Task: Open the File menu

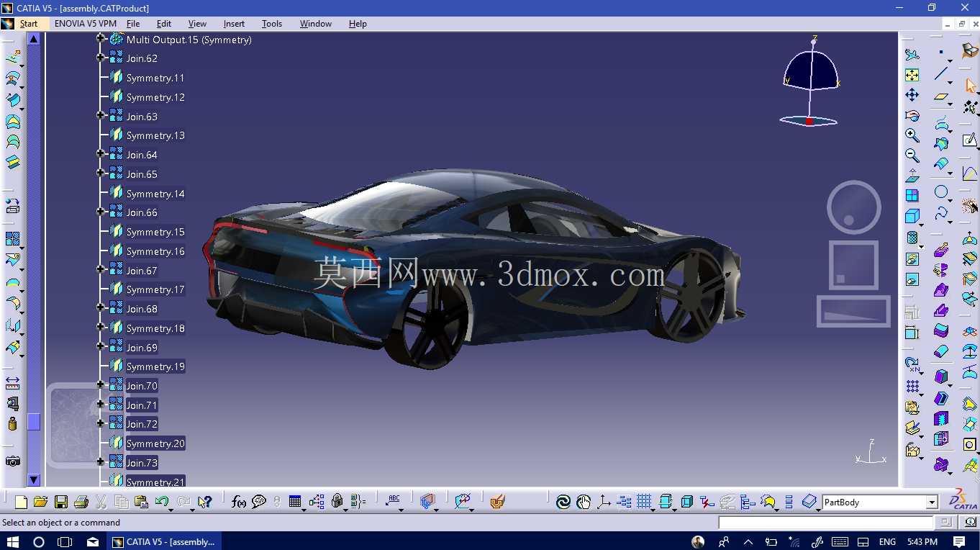Action: [133, 24]
